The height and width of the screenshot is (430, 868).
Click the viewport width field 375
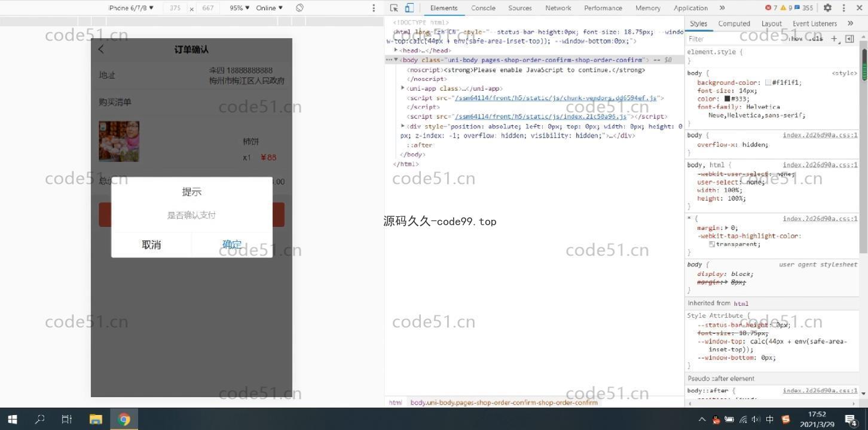(x=175, y=8)
